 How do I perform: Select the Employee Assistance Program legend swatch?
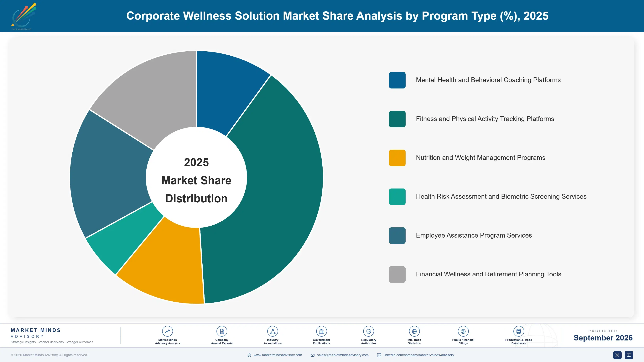(397, 235)
